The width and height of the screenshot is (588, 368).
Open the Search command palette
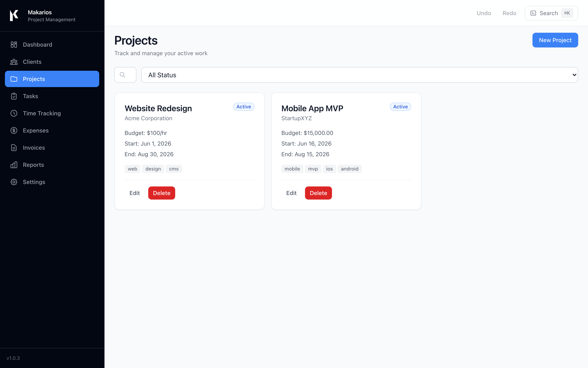point(551,13)
